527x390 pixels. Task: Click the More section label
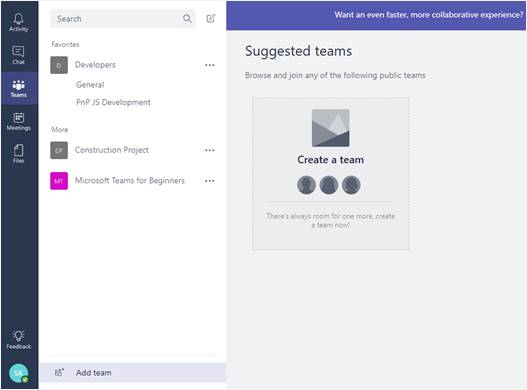pyautogui.click(x=59, y=129)
